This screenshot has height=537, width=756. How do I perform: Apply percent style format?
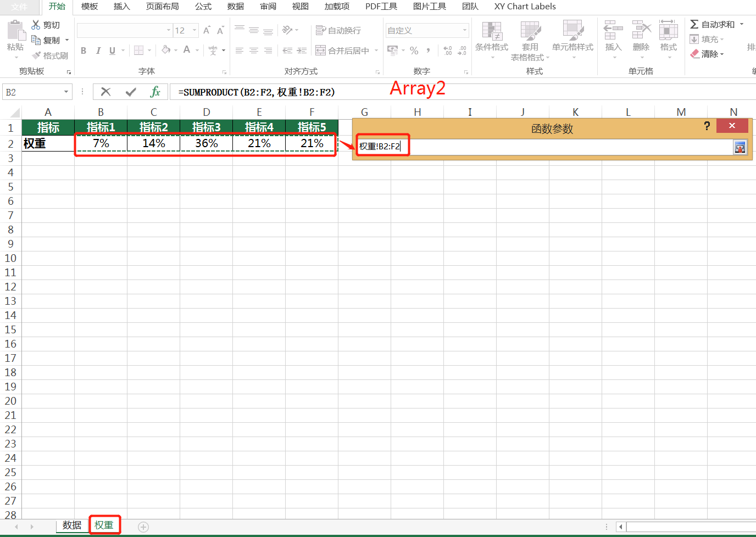tap(414, 51)
